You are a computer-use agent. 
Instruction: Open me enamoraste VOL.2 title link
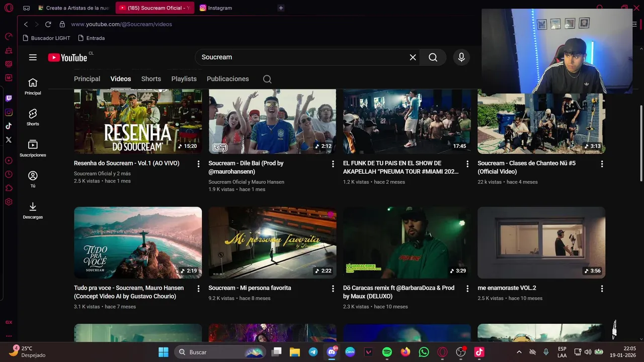coord(507,288)
